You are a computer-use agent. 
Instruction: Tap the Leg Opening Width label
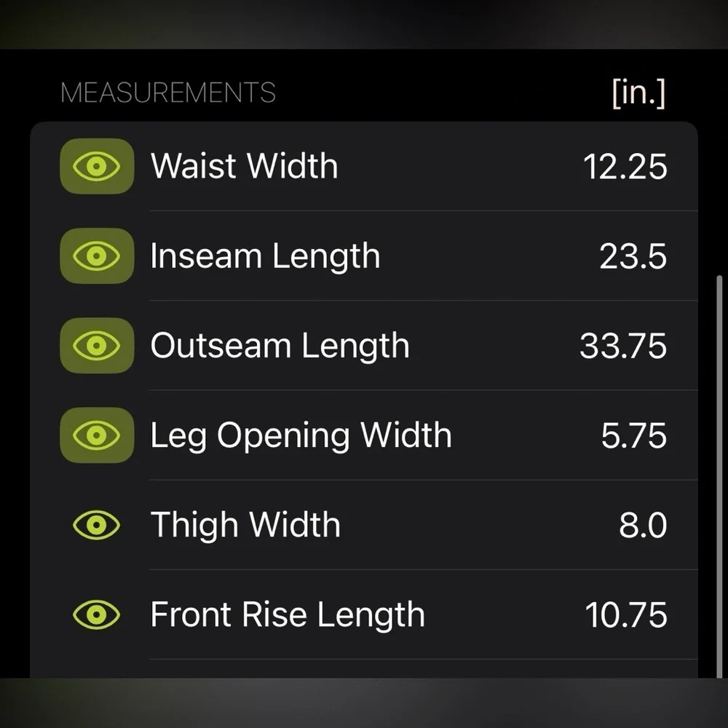tap(301, 435)
